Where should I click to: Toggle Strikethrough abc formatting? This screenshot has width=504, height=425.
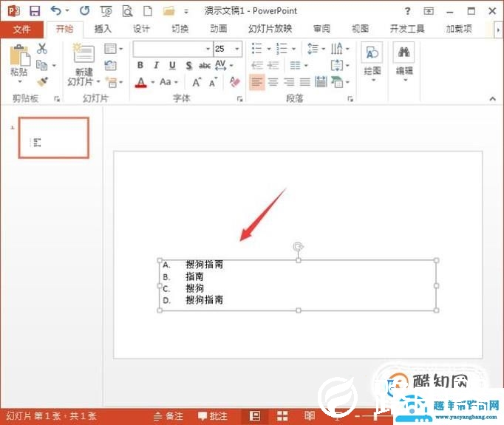205,66
